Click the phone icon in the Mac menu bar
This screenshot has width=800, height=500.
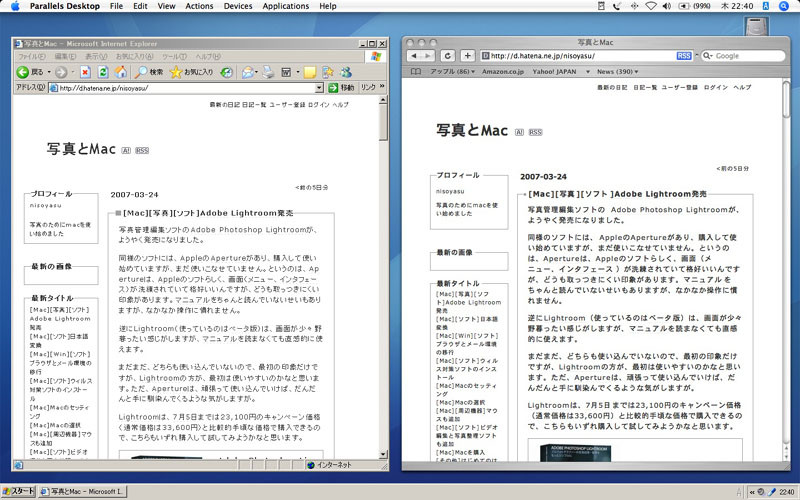pyautogui.click(x=617, y=6)
